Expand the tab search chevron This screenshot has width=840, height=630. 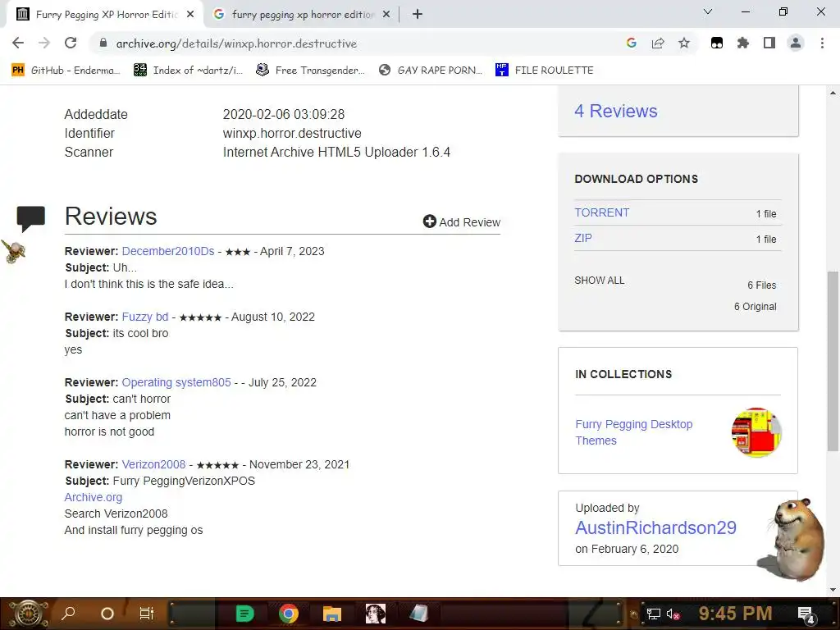pos(708,11)
